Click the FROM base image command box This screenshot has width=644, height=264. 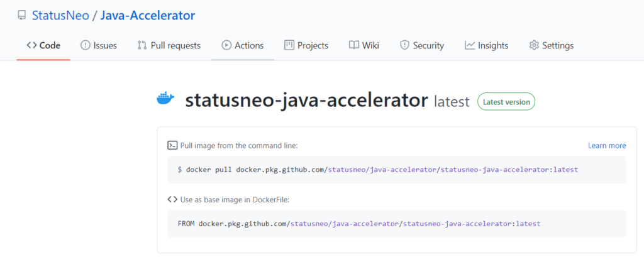(x=396, y=224)
